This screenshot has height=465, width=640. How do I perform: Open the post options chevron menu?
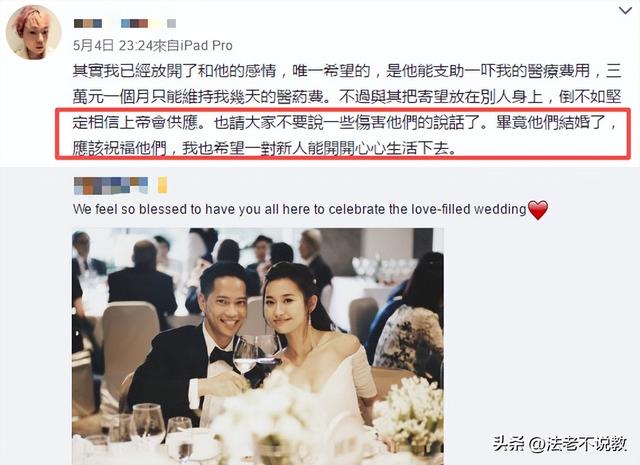tap(625, 11)
